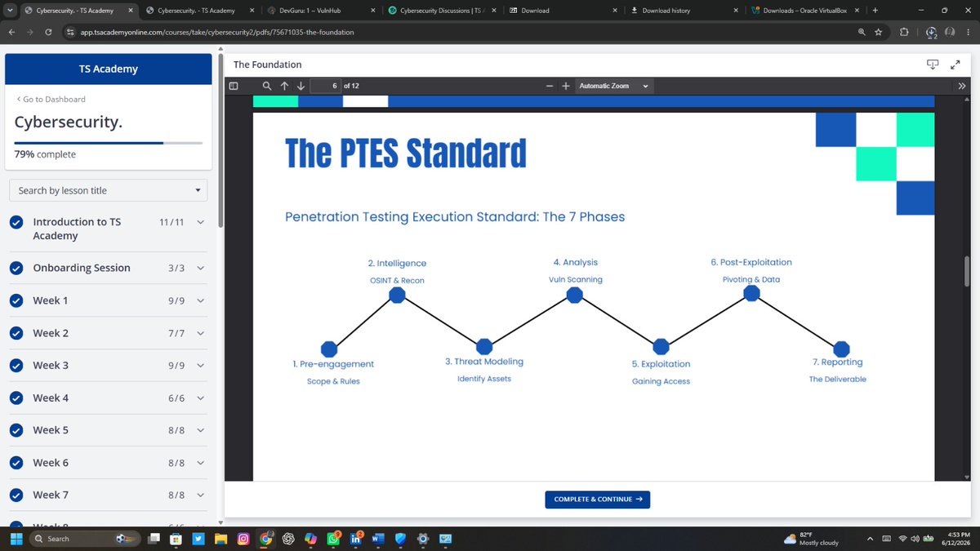Screen dimensions: 980x551
Task: Expand the Week 2 section chevron
Action: coord(201,333)
